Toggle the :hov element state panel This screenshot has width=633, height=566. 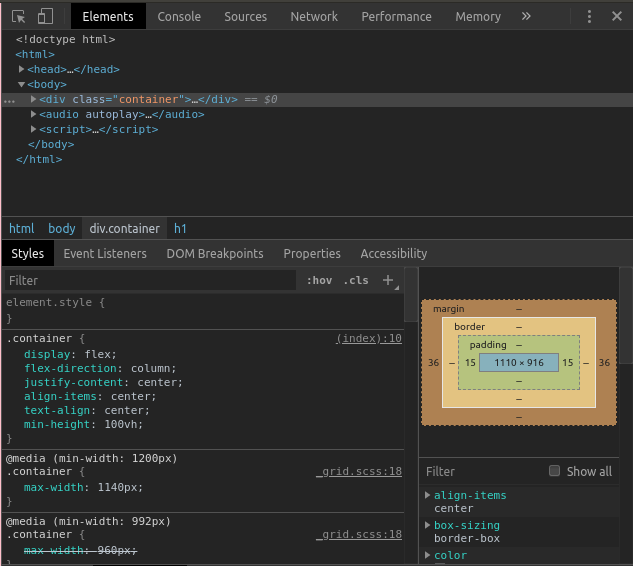[319, 281]
